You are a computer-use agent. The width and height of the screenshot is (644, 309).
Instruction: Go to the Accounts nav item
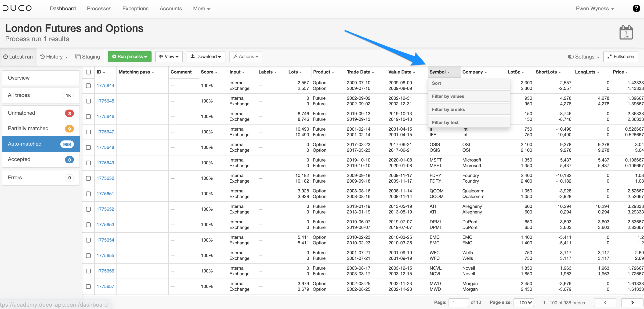[170, 8]
